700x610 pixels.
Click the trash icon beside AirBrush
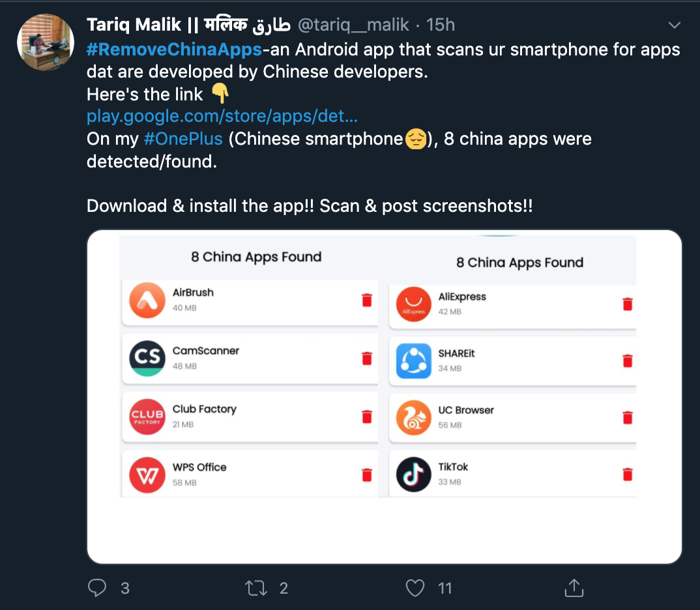(367, 300)
